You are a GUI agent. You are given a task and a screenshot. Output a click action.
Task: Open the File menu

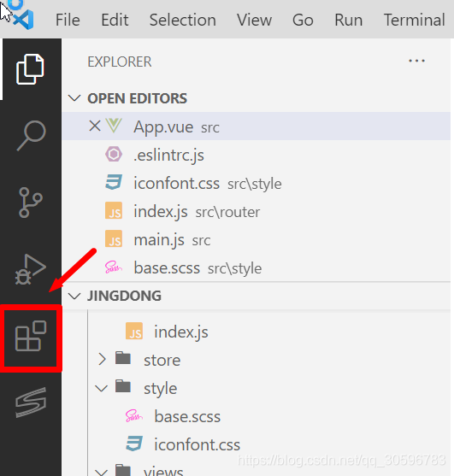click(68, 20)
